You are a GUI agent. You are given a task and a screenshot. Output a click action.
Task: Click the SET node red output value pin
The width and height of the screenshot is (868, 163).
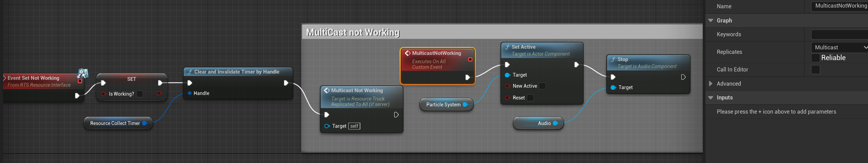[159, 93]
